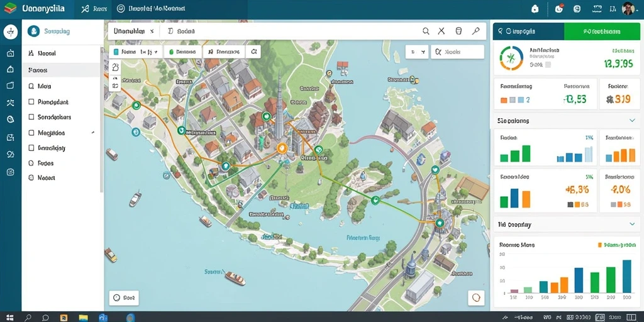Click the Windows Start button on the taskbar
The width and height of the screenshot is (644, 322).
click(x=10, y=318)
